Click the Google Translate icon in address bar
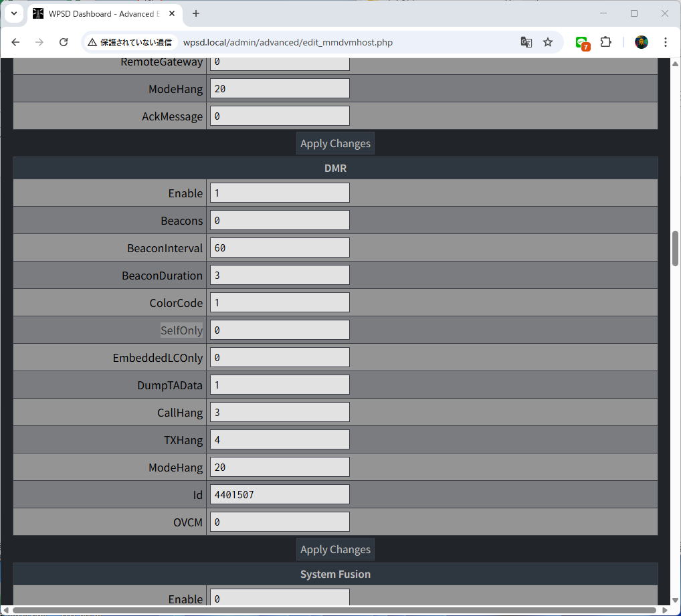 pos(526,42)
